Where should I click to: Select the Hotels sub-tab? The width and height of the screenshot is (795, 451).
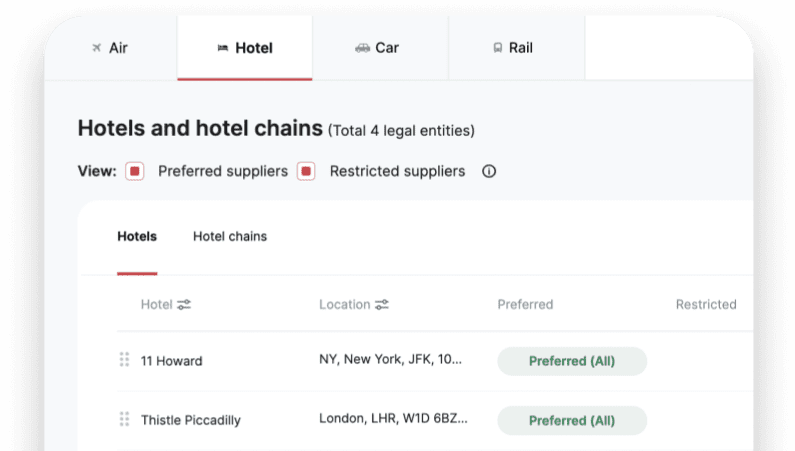[x=137, y=237]
